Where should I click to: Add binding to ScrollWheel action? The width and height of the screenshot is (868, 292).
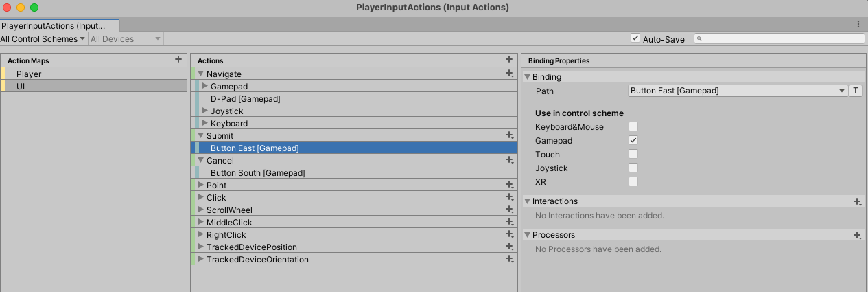(x=509, y=210)
